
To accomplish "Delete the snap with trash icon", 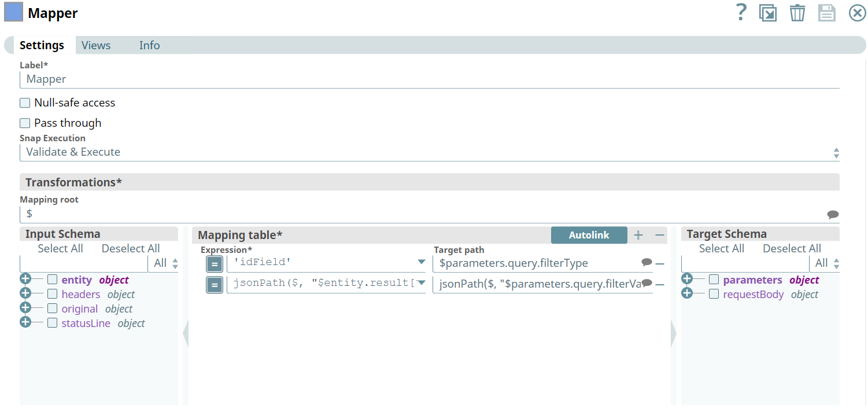I will (x=797, y=13).
